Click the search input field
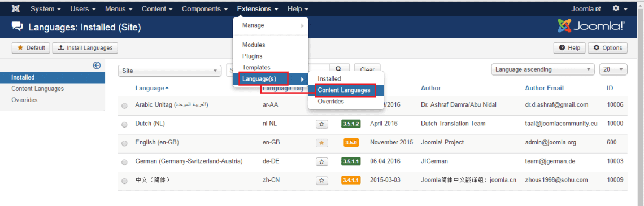This screenshot has width=644, height=206. (x=278, y=70)
